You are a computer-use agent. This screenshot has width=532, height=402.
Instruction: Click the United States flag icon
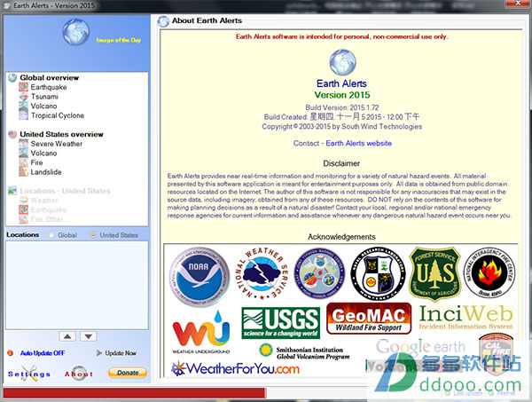click(12, 134)
